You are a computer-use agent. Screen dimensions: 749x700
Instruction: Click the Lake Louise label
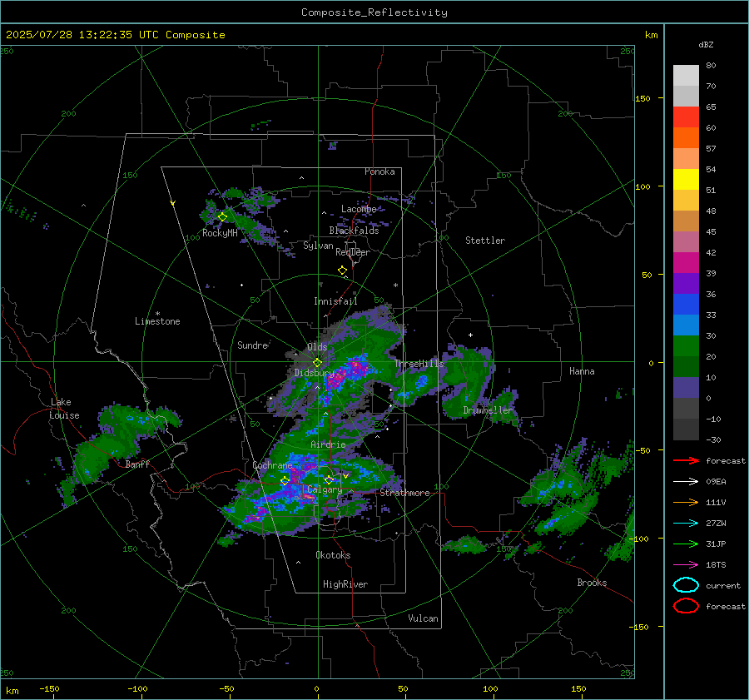(65, 409)
